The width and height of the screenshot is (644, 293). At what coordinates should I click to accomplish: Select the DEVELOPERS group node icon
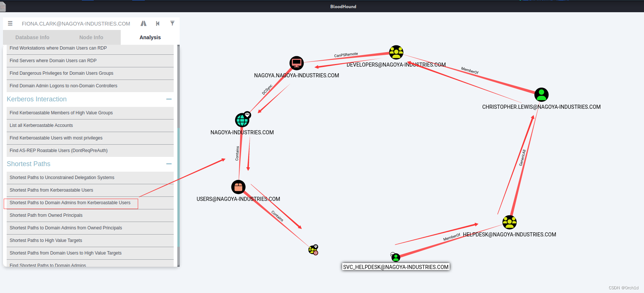pos(396,53)
